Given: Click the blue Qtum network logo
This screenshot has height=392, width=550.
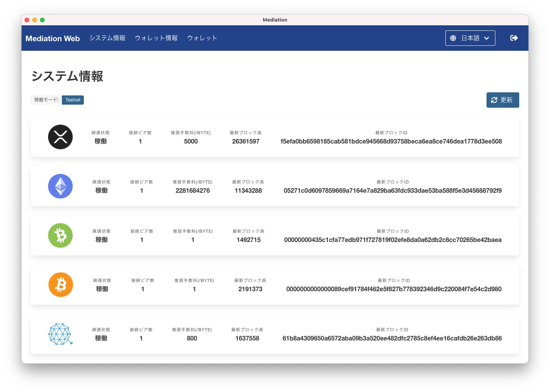Looking at the screenshot, I should tap(60, 334).
